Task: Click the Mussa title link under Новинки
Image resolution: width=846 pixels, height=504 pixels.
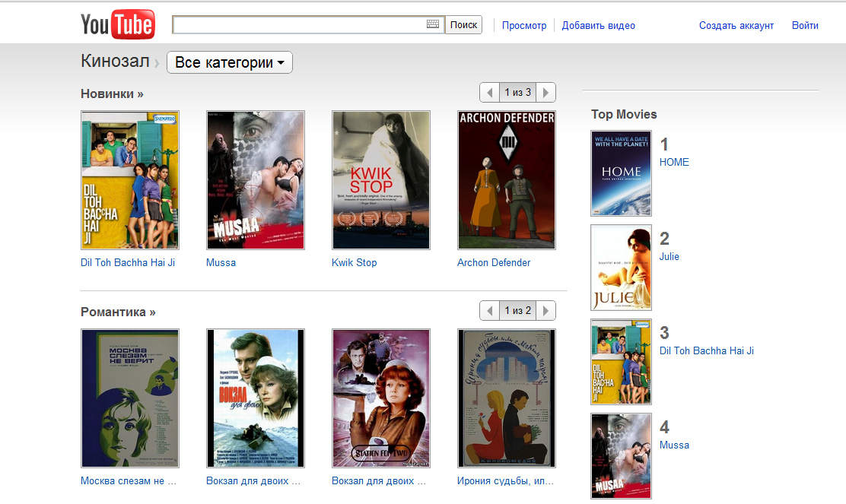Action: click(x=221, y=262)
